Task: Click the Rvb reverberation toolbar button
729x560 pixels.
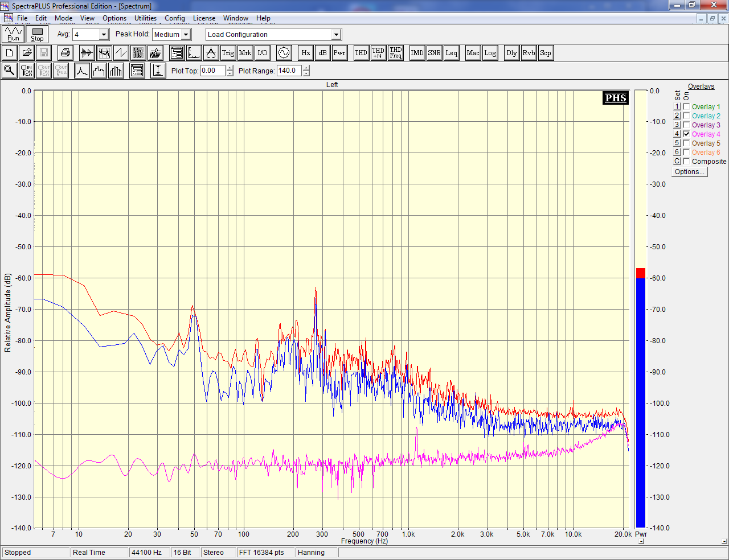Action: pyautogui.click(x=529, y=53)
